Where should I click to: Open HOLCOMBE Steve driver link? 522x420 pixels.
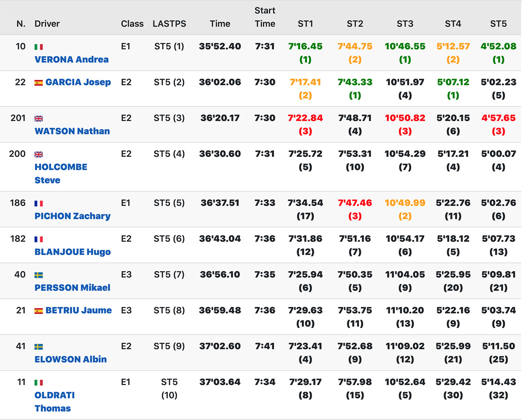pos(61,173)
